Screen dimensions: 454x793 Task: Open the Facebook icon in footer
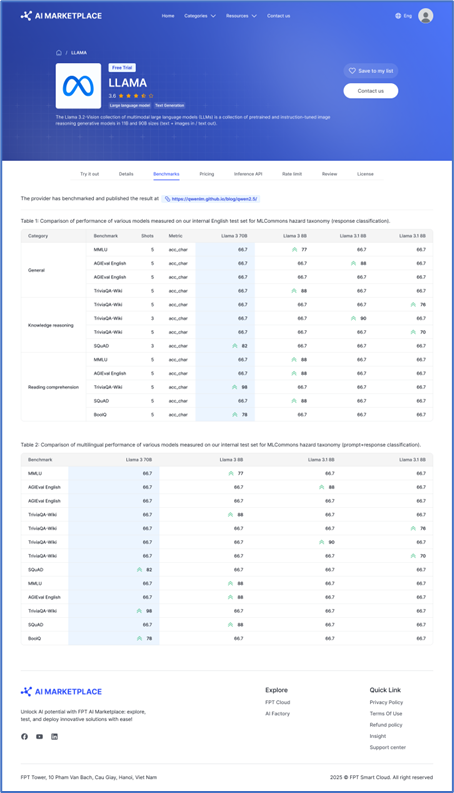click(24, 736)
